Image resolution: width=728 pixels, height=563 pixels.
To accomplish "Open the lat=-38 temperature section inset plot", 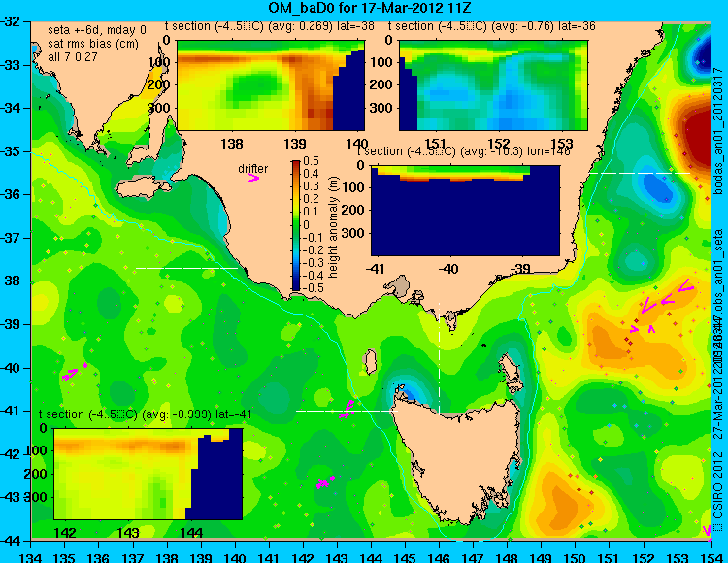I will click(x=271, y=85).
